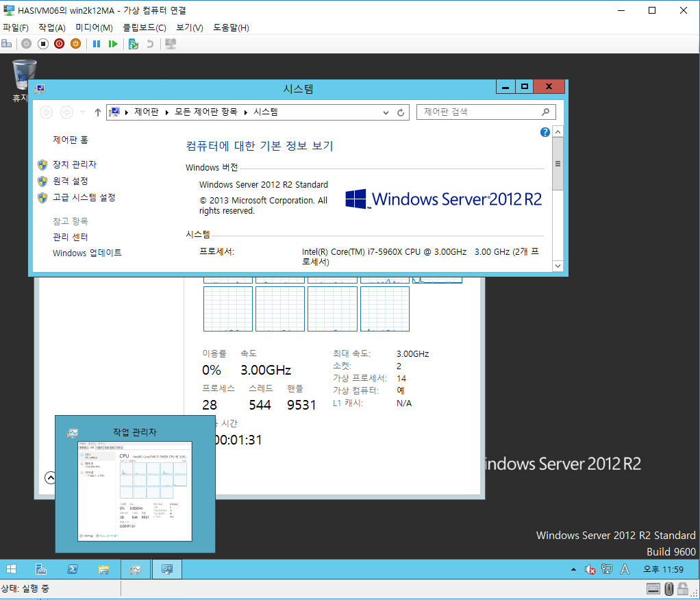
Task: Open 장치 관리자 link
Action: (x=75, y=164)
